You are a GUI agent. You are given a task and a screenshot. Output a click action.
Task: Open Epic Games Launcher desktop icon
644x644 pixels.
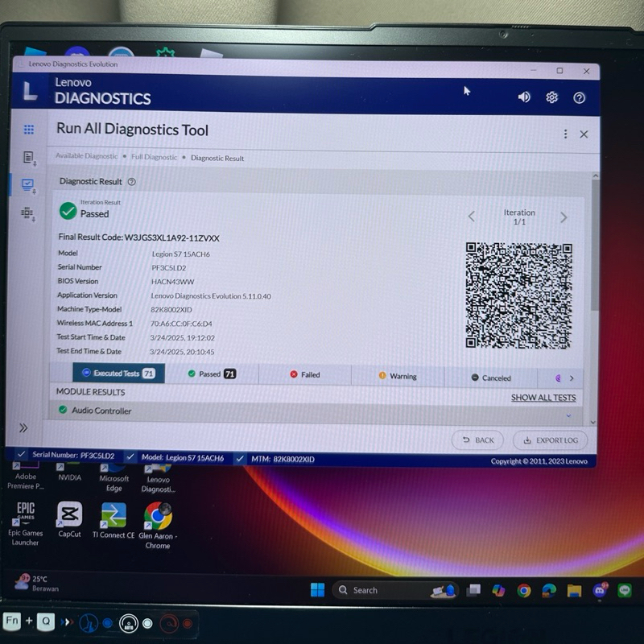26,524
